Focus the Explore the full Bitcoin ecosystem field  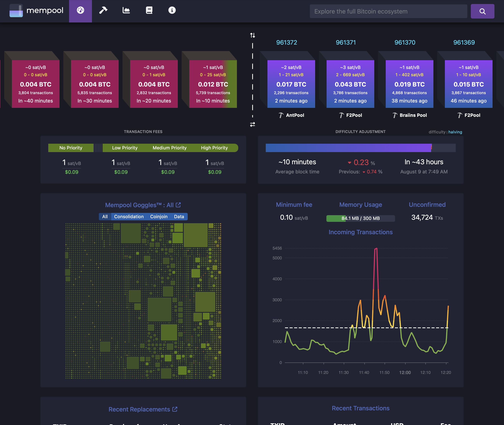tap(388, 11)
